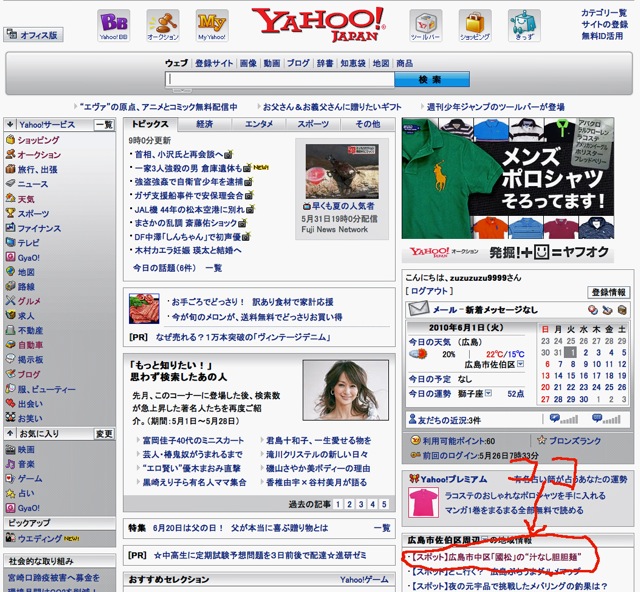Open 求人 in services sidebar
This screenshot has height=592, width=640.
pos(26,316)
